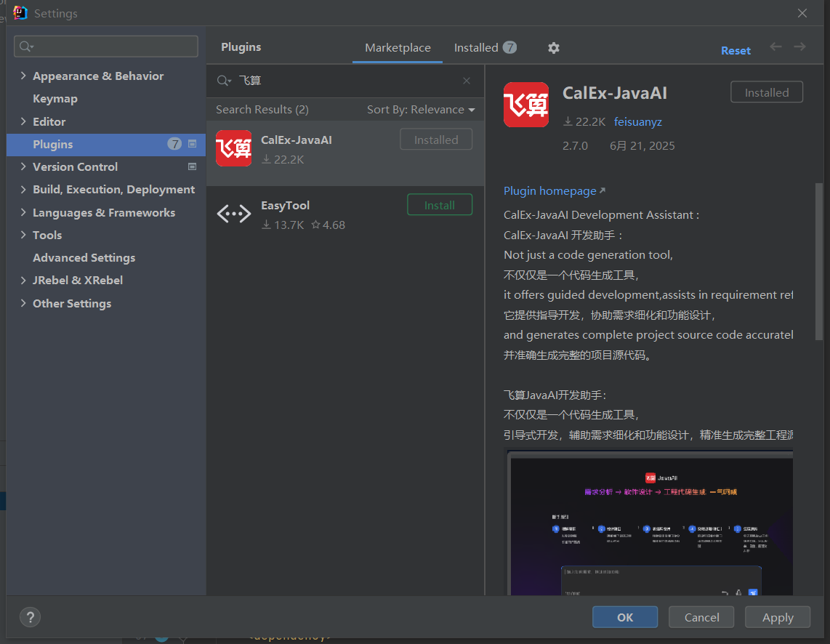Image resolution: width=830 pixels, height=644 pixels.
Task: Close the Settings dialog
Action: [x=802, y=13]
